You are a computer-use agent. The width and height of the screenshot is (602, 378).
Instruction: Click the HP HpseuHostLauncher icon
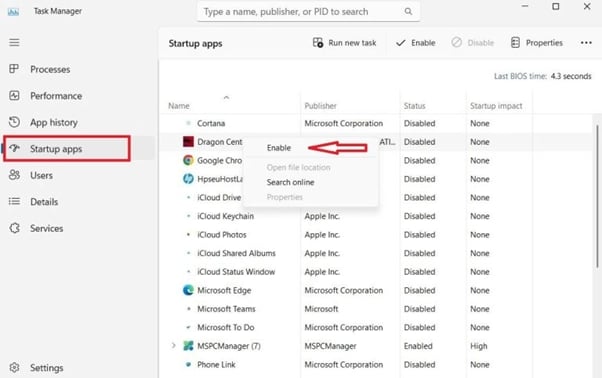click(x=188, y=179)
